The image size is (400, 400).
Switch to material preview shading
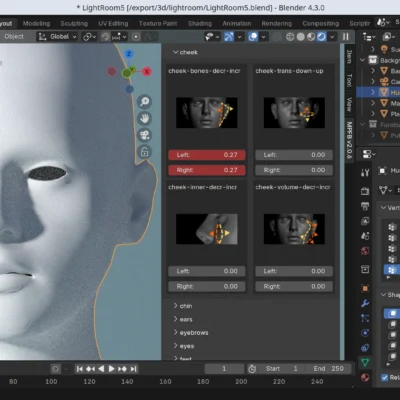point(311,36)
